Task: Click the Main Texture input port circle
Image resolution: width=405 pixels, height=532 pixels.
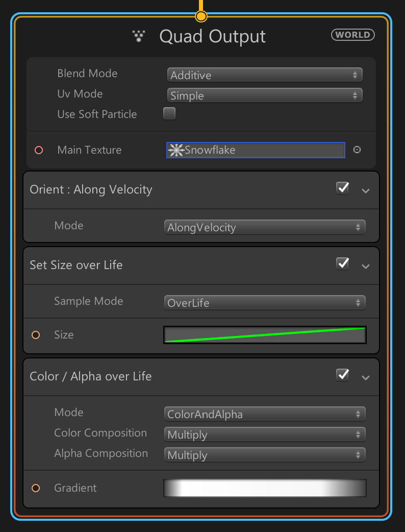Action: click(x=38, y=150)
